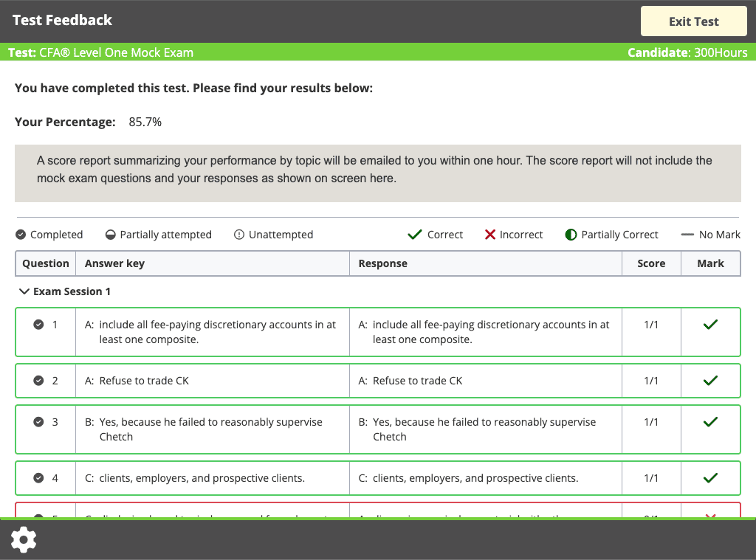Click the red Incorrect X legend icon
The image size is (756, 560).
pos(491,234)
